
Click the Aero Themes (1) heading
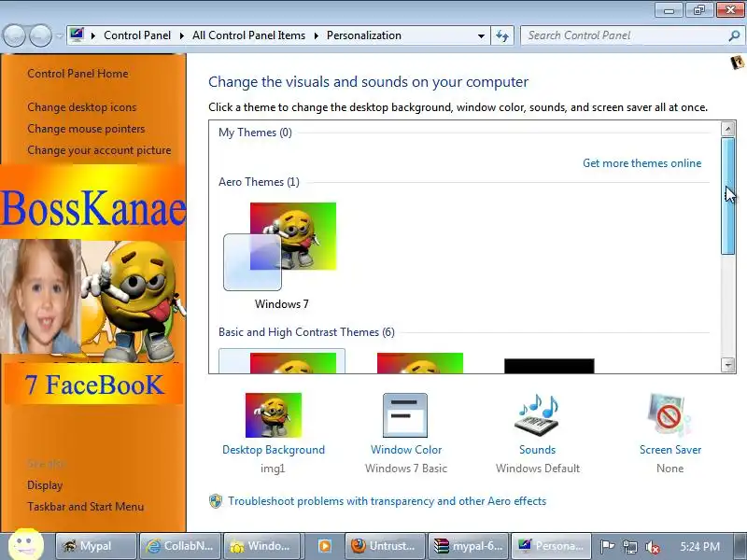point(260,182)
